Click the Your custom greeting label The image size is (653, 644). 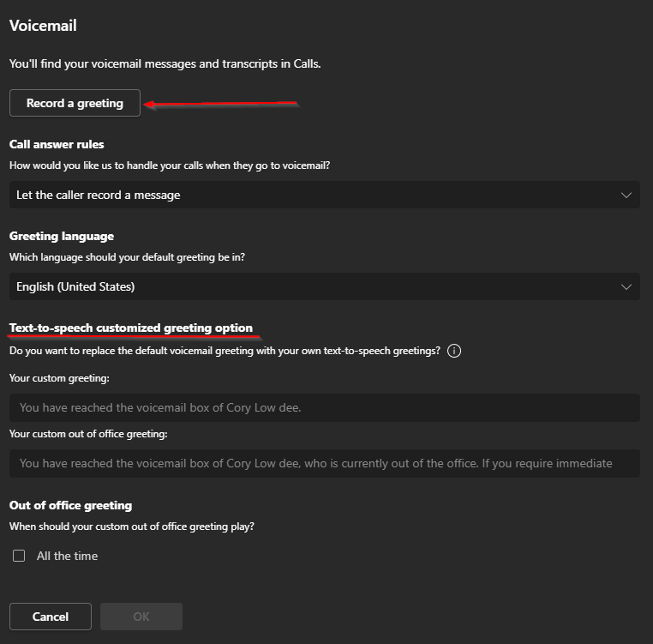click(59, 378)
